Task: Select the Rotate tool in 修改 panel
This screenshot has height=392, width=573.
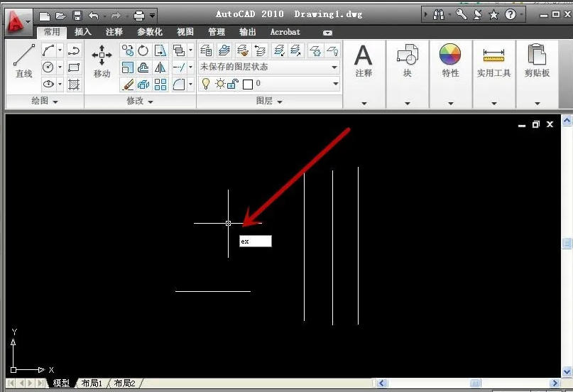Action: tap(143, 50)
